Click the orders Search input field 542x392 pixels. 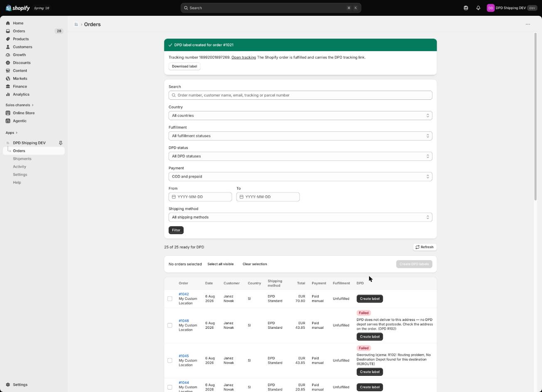point(301,95)
